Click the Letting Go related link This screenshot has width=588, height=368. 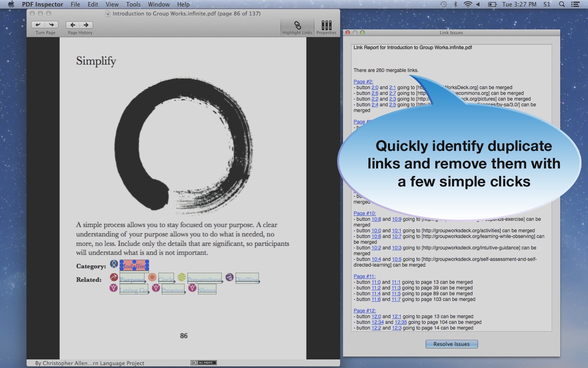click(x=134, y=290)
